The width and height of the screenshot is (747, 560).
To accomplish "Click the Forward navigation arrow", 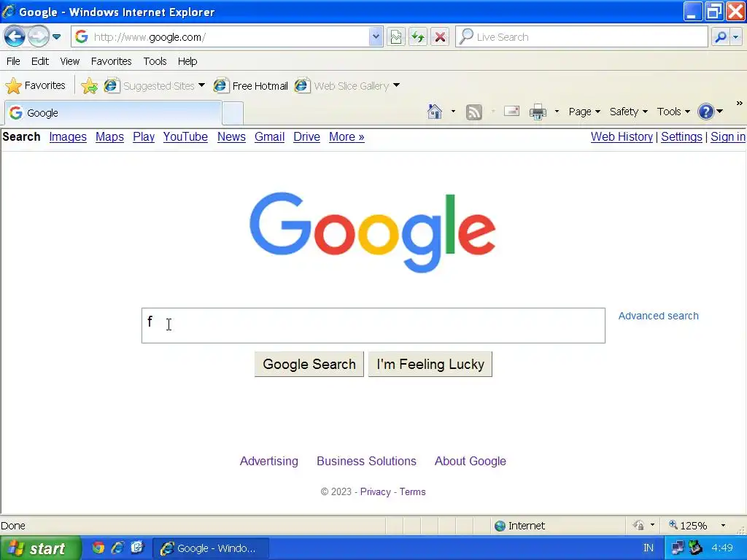I will [38, 36].
